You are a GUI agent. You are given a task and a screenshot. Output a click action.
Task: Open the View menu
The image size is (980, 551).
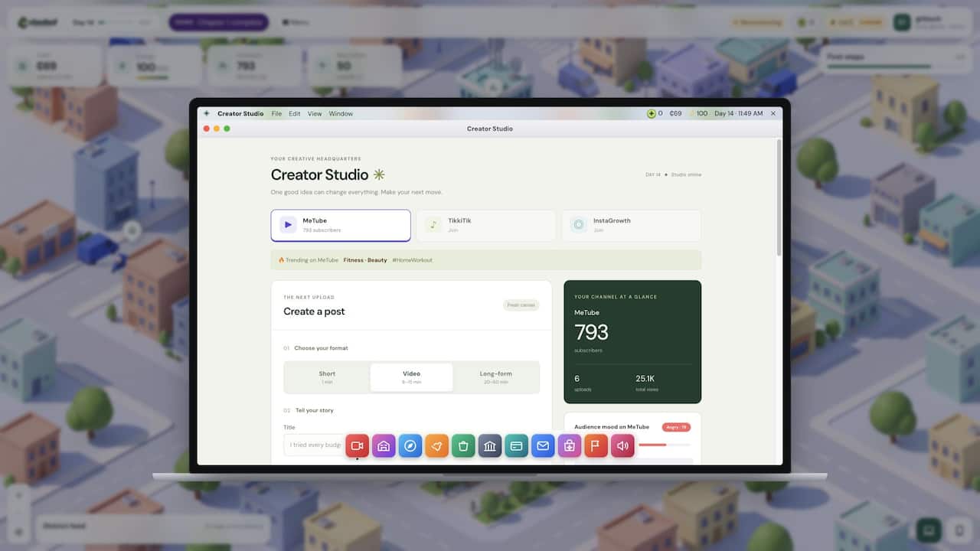[315, 113]
